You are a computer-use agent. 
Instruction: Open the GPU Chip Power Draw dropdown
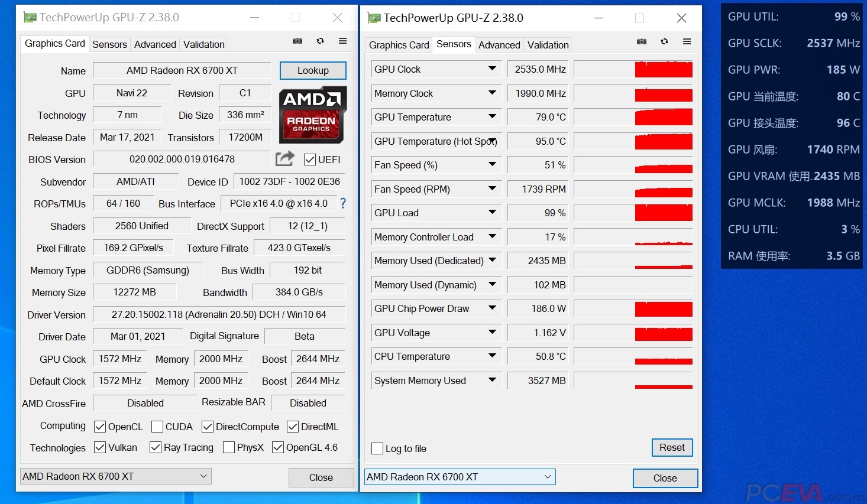pyautogui.click(x=492, y=308)
